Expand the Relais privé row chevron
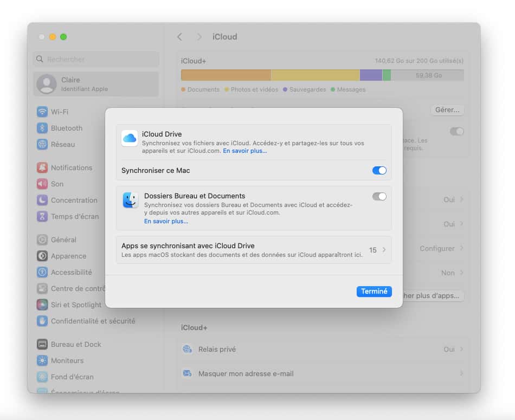515x420 pixels. pyautogui.click(x=461, y=349)
